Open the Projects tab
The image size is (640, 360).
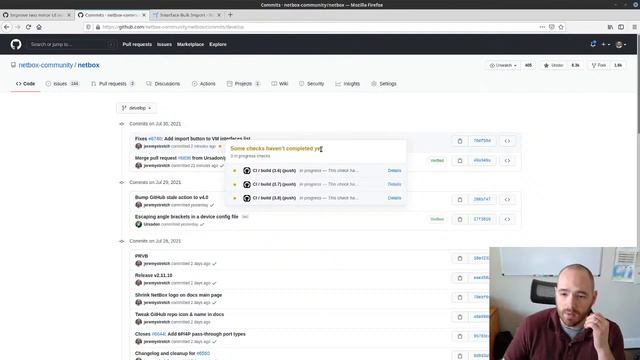243,84
